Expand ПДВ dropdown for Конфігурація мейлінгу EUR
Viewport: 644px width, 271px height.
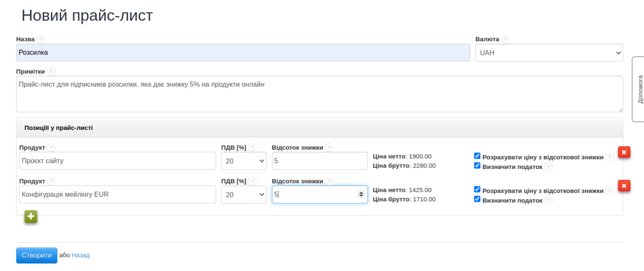(x=244, y=195)
